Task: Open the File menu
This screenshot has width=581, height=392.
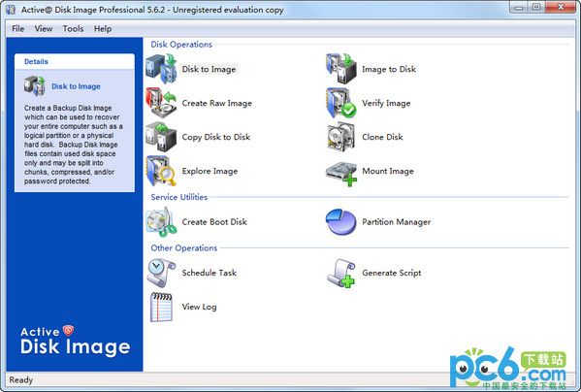Action: click(18, 28)
